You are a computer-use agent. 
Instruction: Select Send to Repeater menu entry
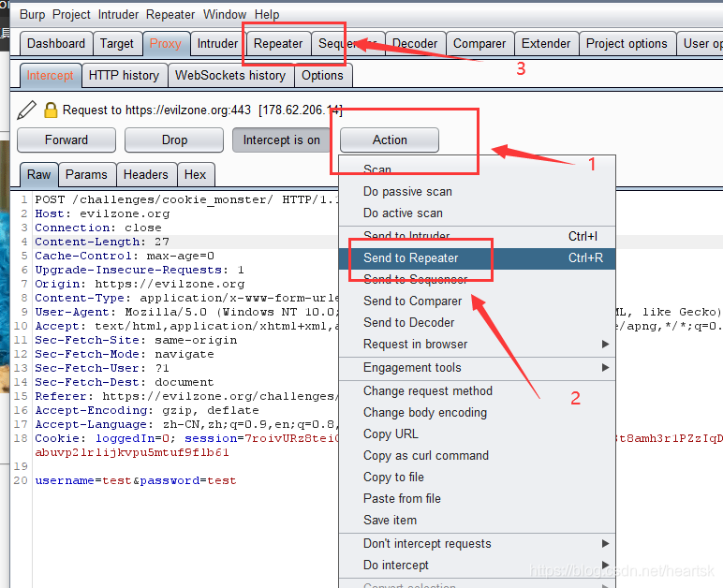pos(478,258)
